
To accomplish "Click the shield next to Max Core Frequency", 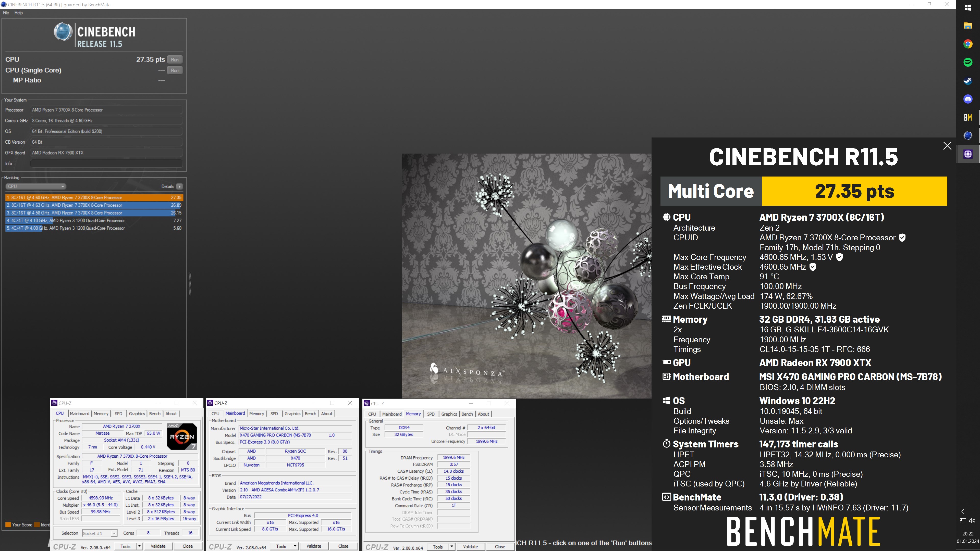I will [840, 257].
